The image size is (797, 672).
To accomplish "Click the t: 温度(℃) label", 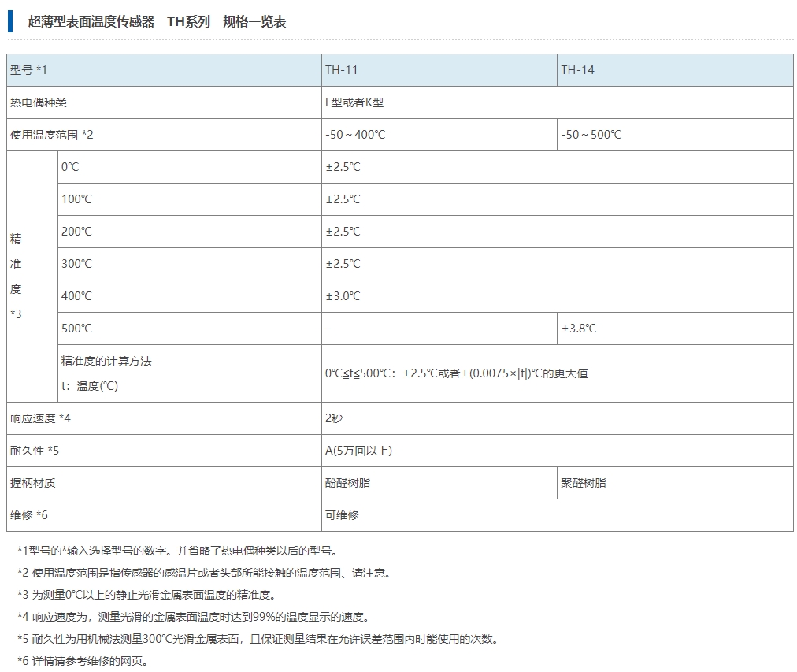I will (90, 386).
